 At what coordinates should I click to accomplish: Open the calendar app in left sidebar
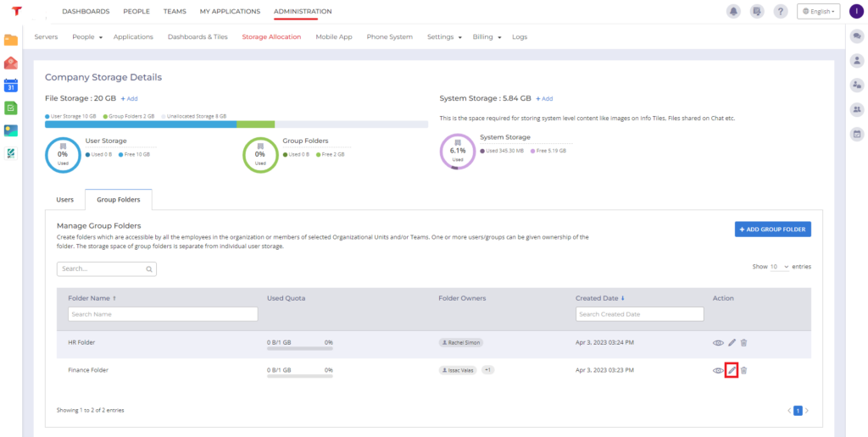(10, 86)
